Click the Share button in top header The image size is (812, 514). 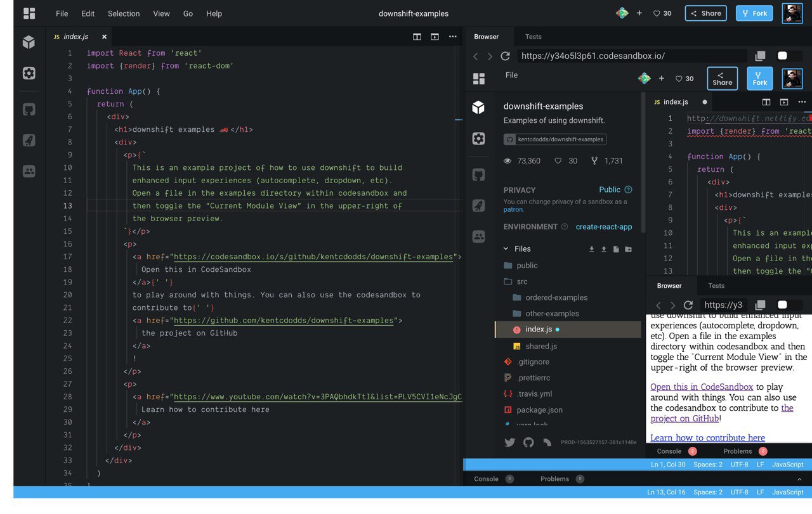[706, 13]
